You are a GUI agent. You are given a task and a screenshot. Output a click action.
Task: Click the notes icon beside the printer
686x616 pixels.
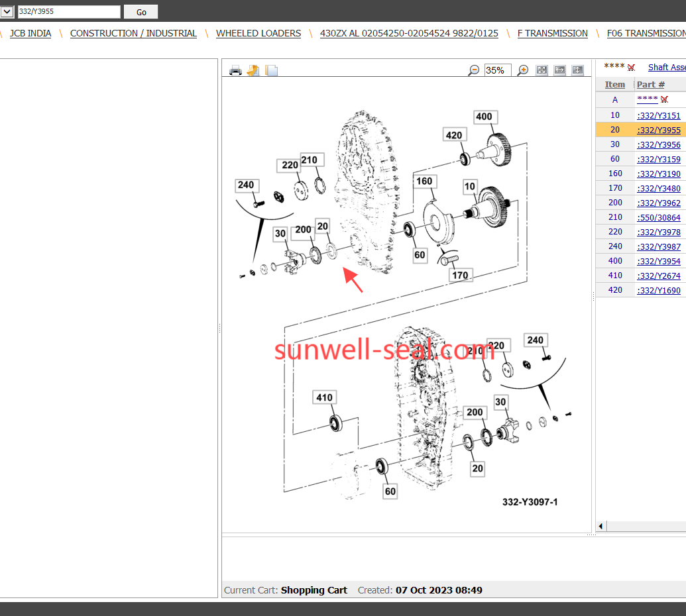(x=253, y=70)
